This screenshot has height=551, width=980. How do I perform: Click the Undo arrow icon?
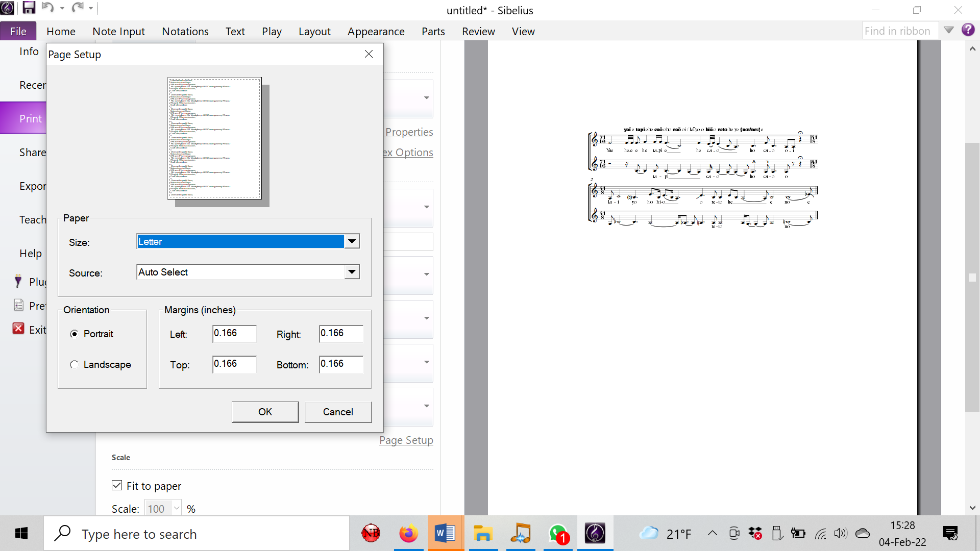(48, 8)
